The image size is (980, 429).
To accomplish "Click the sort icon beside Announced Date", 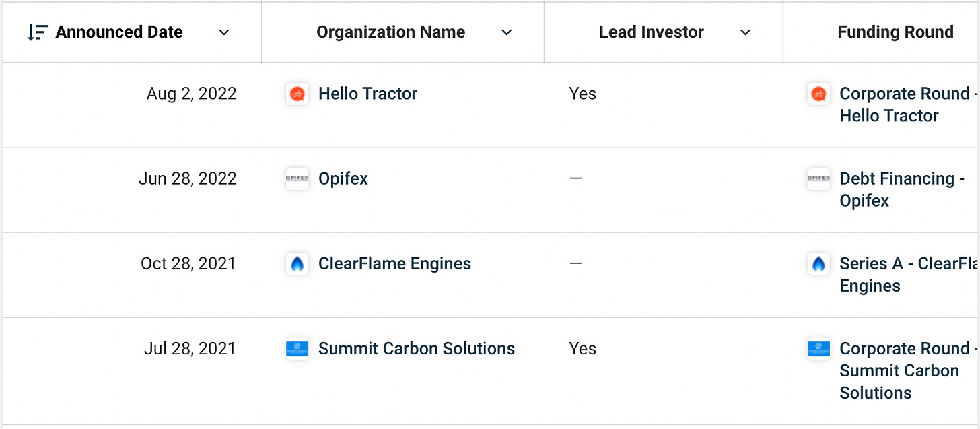I will (37, 32).
